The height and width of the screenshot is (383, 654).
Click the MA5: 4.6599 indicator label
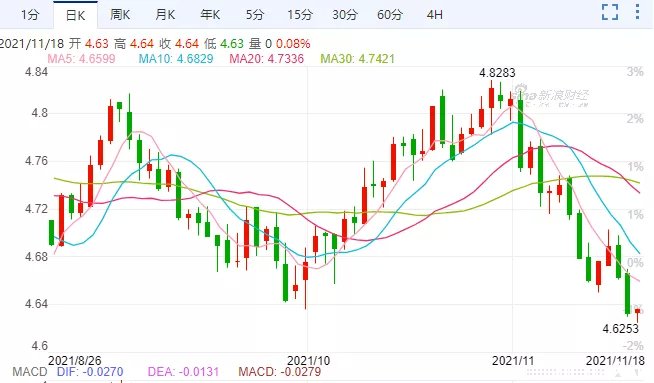pos(82,58)
